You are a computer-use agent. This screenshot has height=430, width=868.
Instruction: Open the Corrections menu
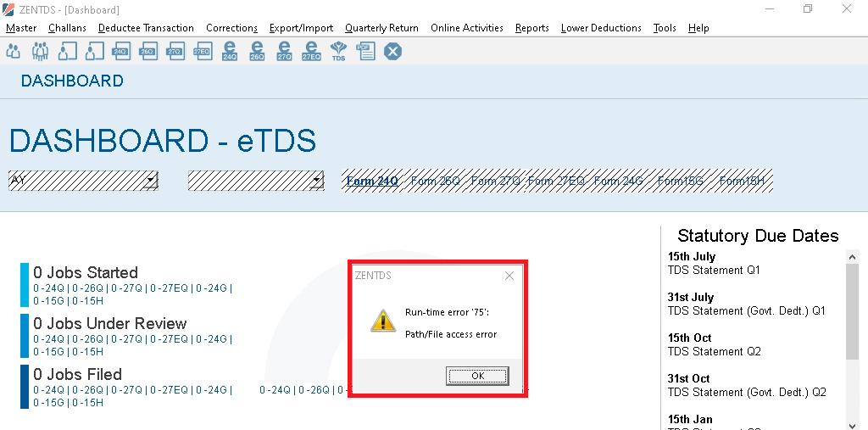click(x=232, y=28)
